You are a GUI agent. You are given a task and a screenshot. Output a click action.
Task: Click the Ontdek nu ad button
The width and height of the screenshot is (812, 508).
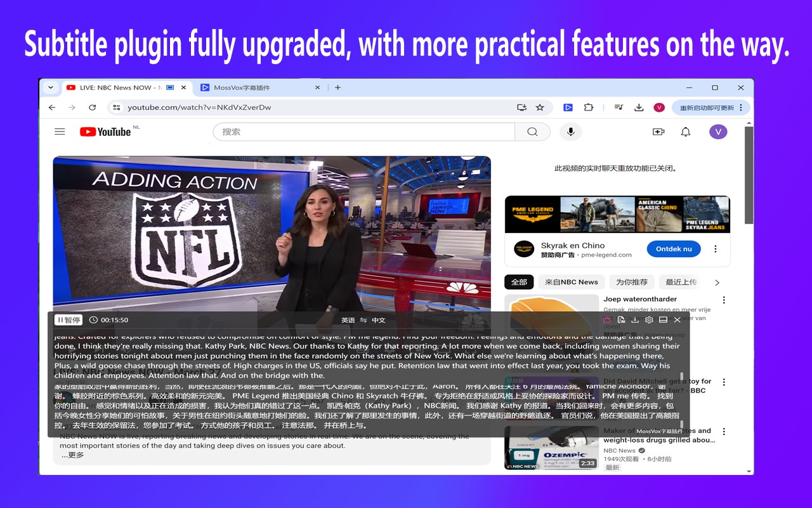674,249
